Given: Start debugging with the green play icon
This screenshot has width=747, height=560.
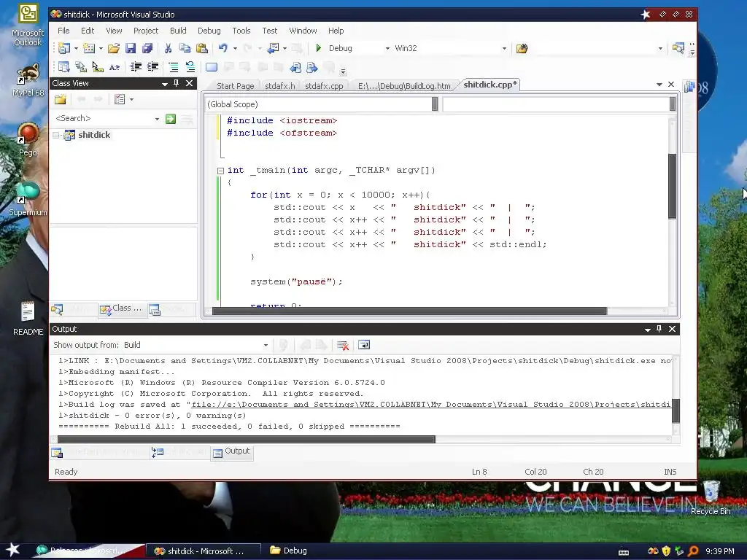Looking at the screenshot, I should [319, 48].
